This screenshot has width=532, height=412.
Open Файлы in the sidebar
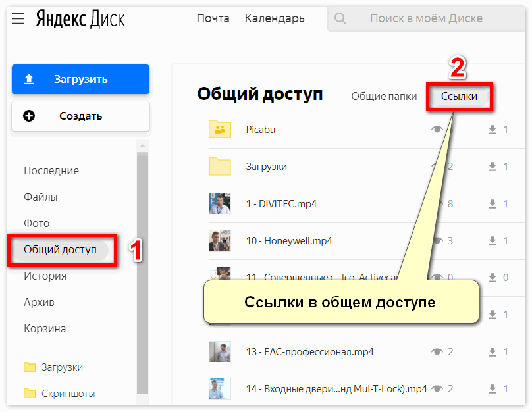[40, 197]
